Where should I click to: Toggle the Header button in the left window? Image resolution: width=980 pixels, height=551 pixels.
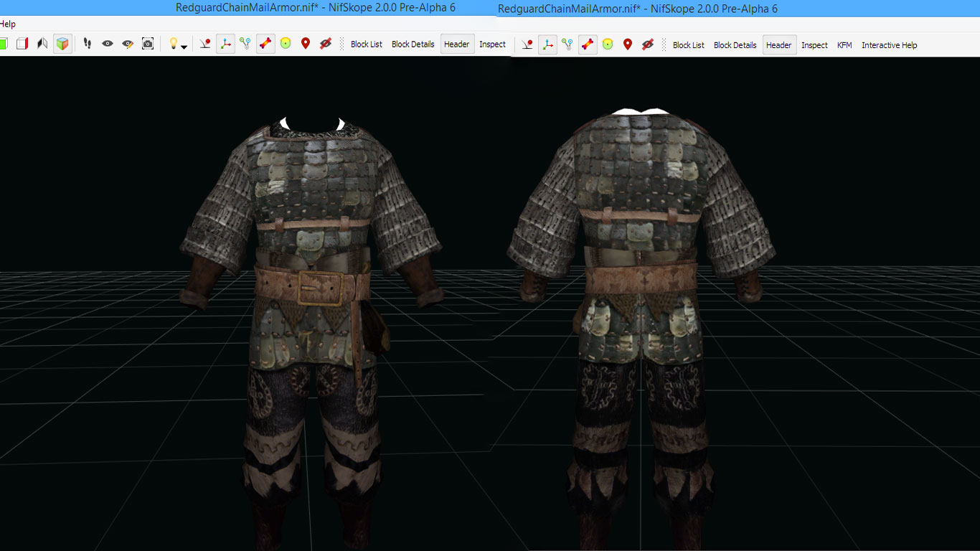pos(456,44)
